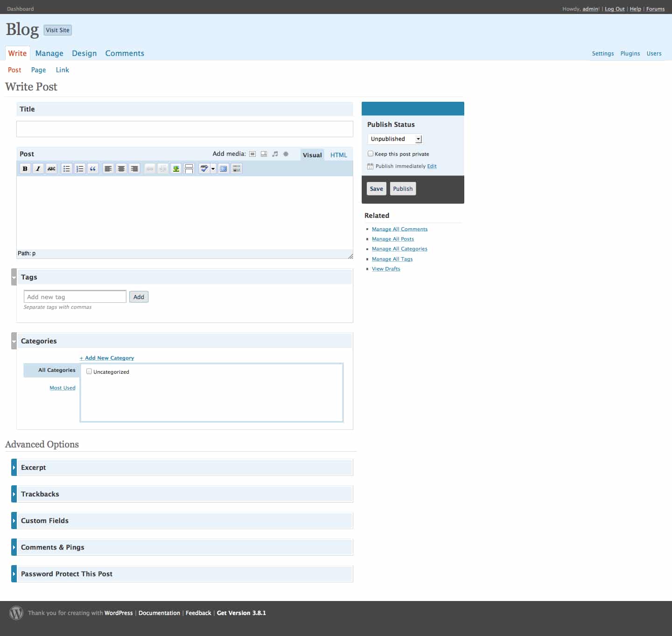Add audio media via the music note icon
The width and height of the screenshot is (672, 636).
(x=275, y=154)
